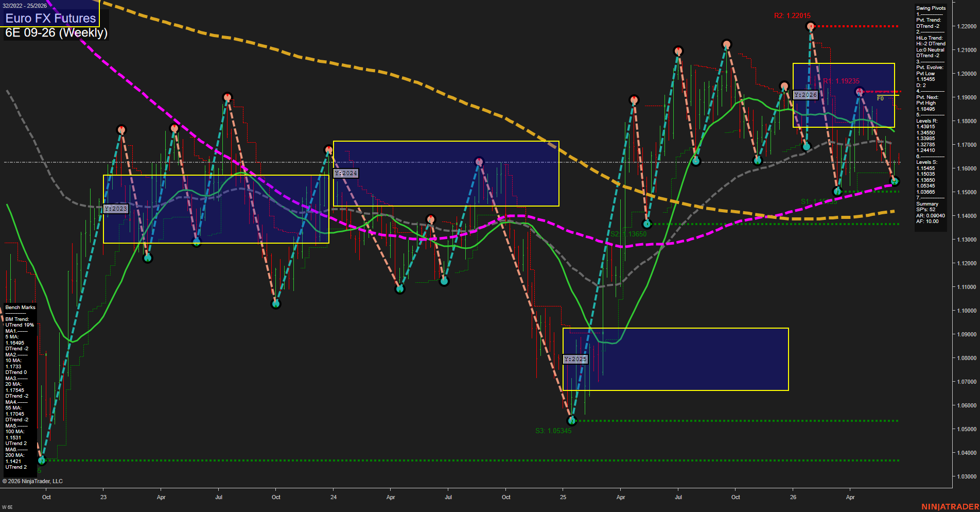Click the UTrend 19% value
This screenshot has width=980, height=512.
pos(20,325)
